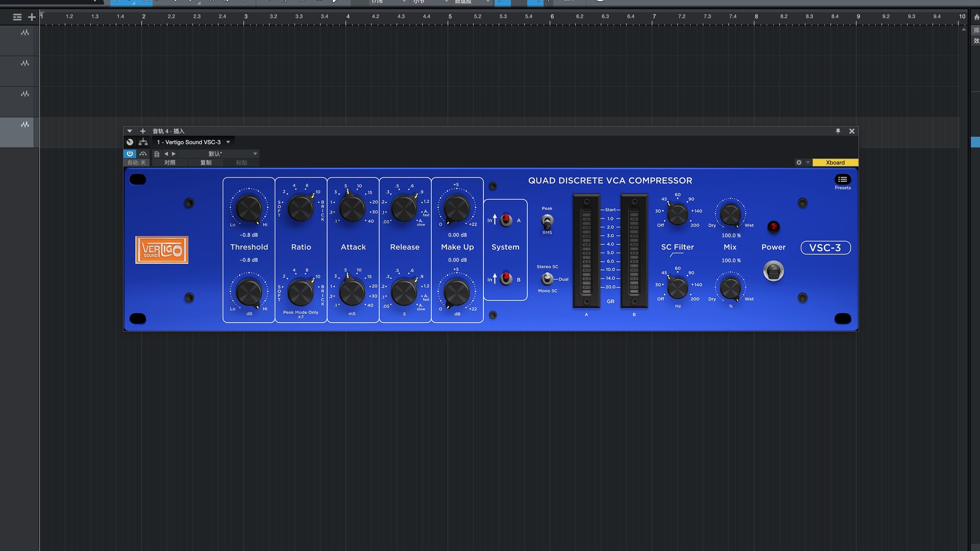Viewport: 980px width, 551px height.
Task: Click the upper Attack knob
Action: pos(352,208)
